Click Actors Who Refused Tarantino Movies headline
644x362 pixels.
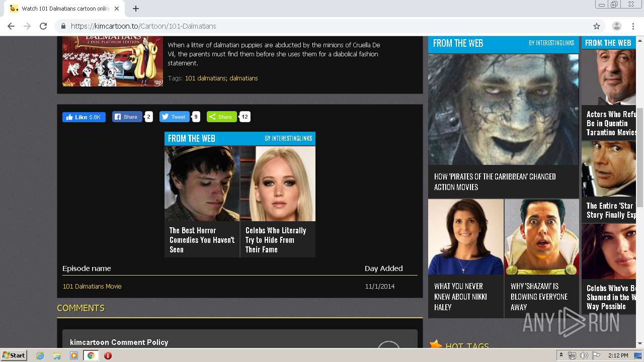pos(611,123)
